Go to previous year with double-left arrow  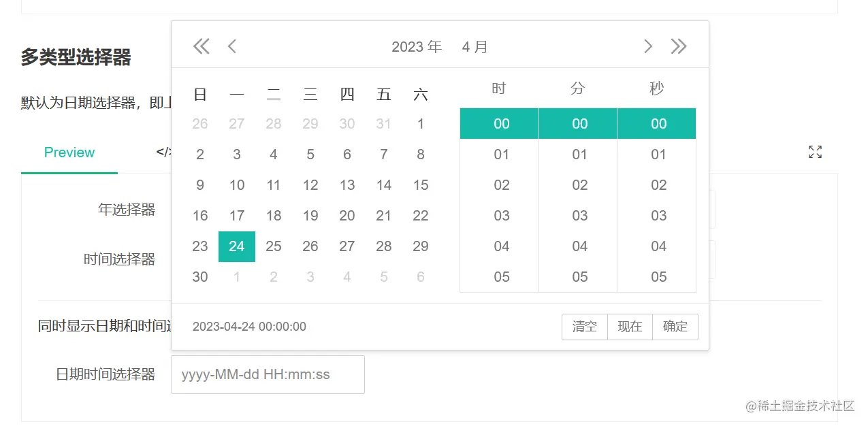(201, 46)
